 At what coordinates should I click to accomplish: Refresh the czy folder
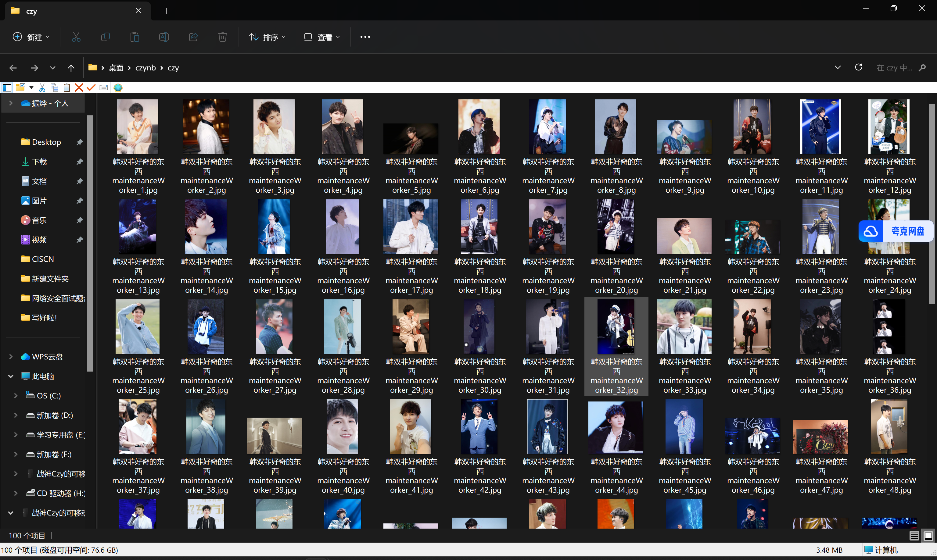tap(859, 68)
